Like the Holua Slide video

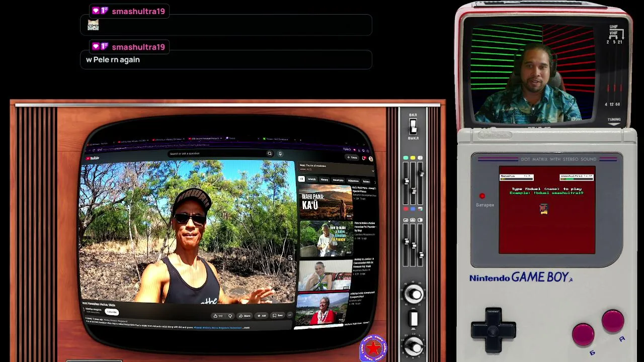coord(219,316)
